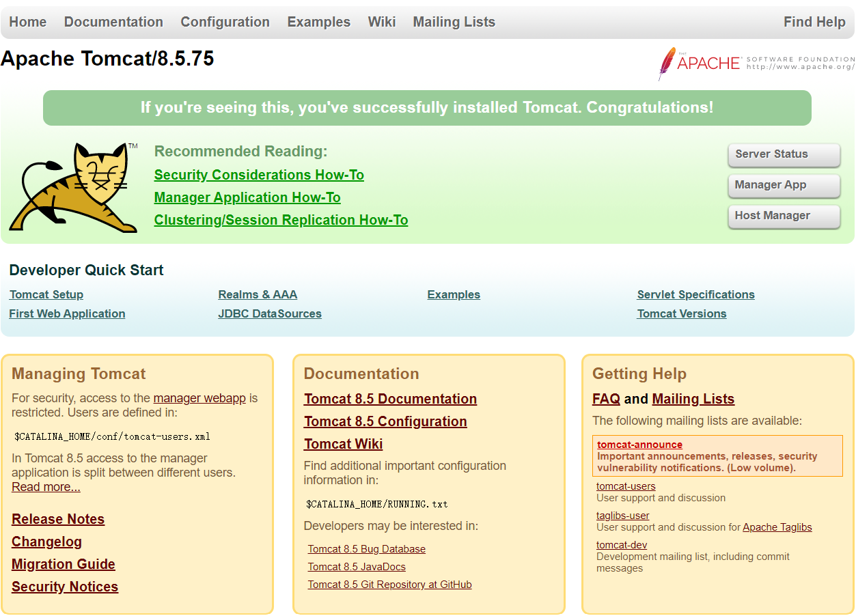Click the Tomcat cat mascot logo
This screenshot has height=616, width=856.
point(73,187)
